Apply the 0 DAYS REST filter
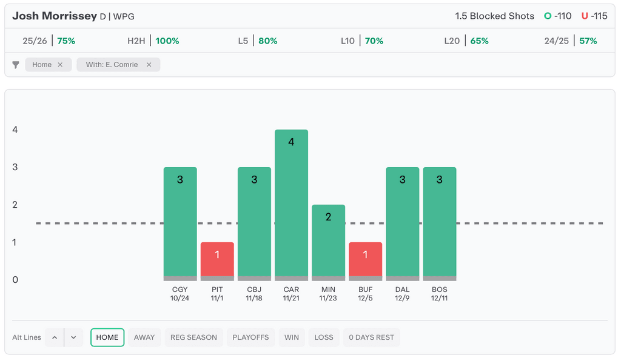 (x=371, y=337)
